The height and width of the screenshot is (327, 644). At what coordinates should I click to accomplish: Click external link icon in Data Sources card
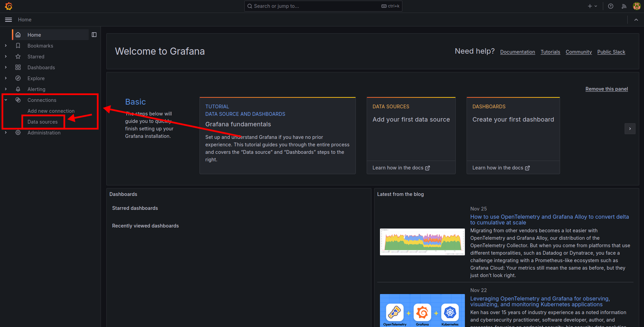click(428, 168)
